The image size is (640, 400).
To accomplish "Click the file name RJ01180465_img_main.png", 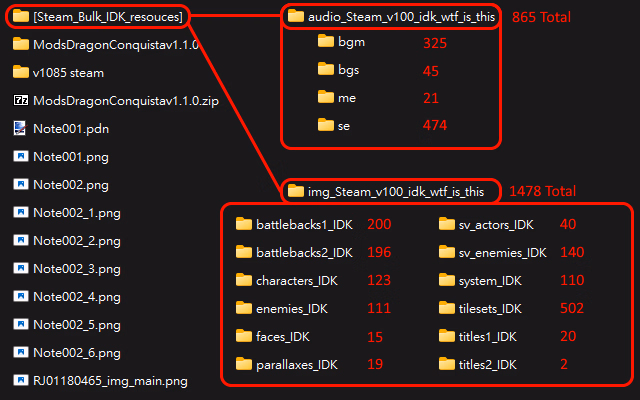I will point(110,381).
